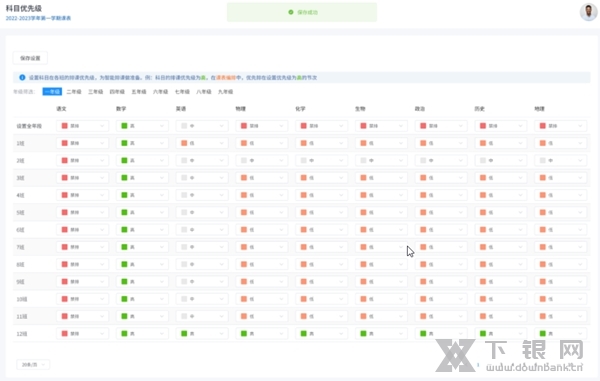The image size is (600, 381).
Task: Click the 生物 column header
Action: tap(360, 109)
